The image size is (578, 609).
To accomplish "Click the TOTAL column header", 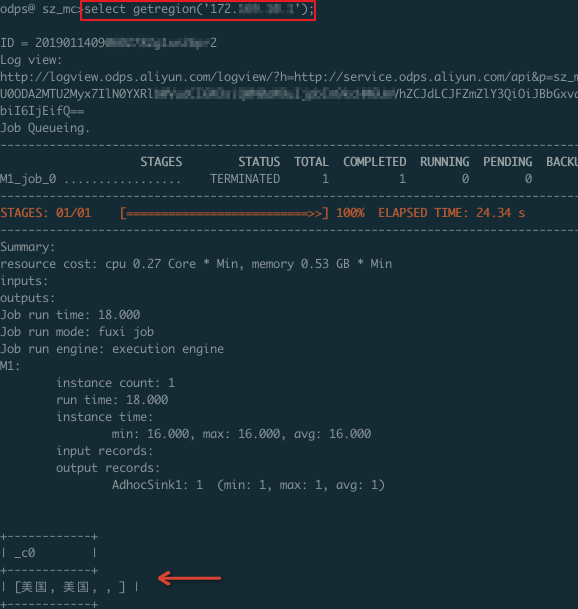I will tap(312, 162).
